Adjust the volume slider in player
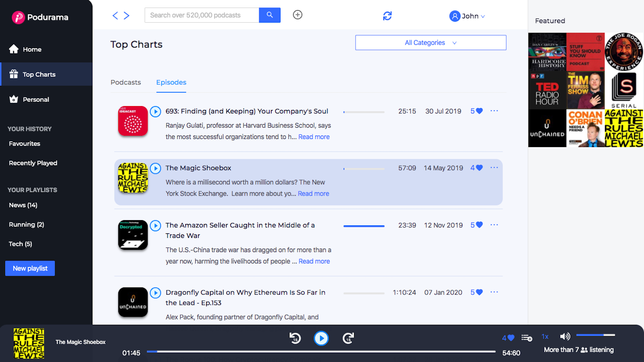Viewport: 644px width, 362px height. tap(595, 335)
